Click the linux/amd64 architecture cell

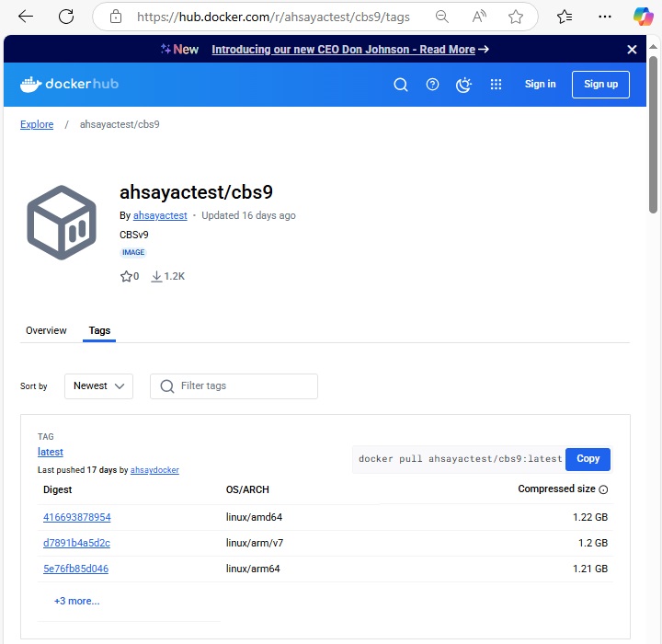pyautogui.click(x=254, y=517)
